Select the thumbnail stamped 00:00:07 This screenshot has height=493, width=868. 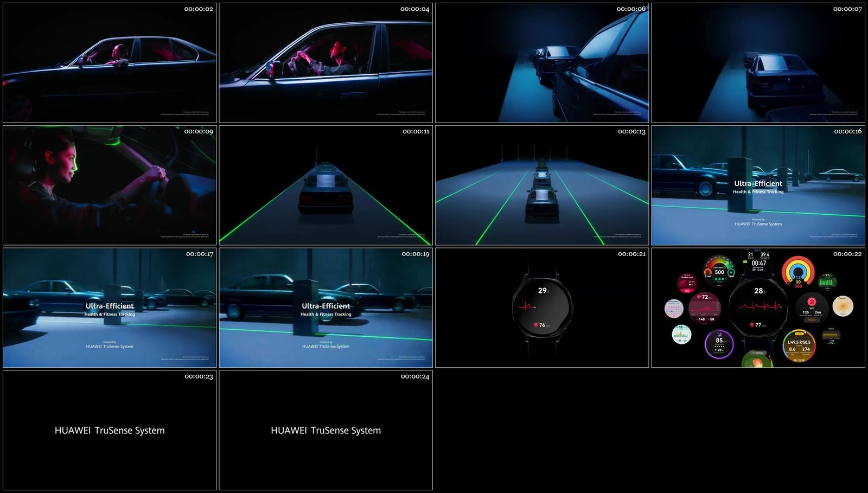pos(758,63)
